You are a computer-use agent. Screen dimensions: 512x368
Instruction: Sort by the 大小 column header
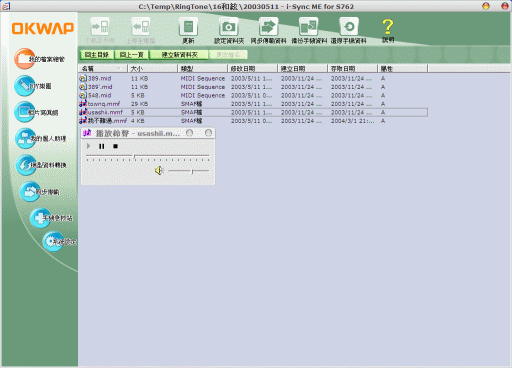(x=153, y=69)
